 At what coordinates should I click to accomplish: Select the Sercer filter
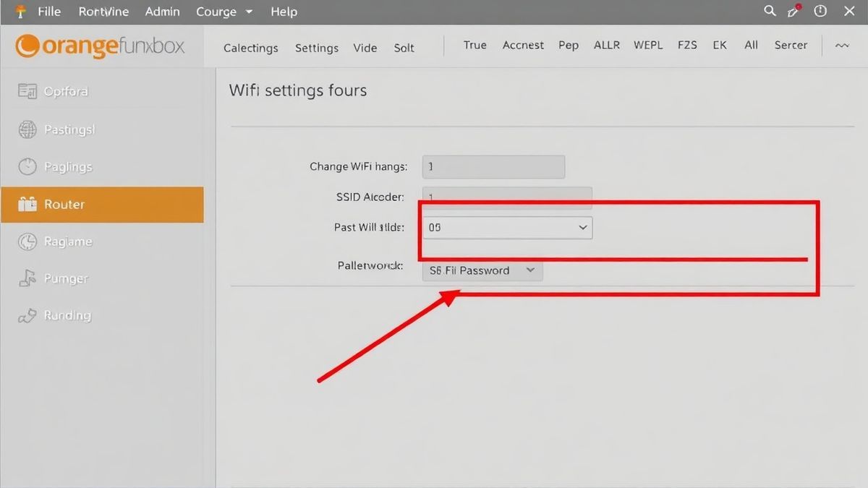coord(791,45)
